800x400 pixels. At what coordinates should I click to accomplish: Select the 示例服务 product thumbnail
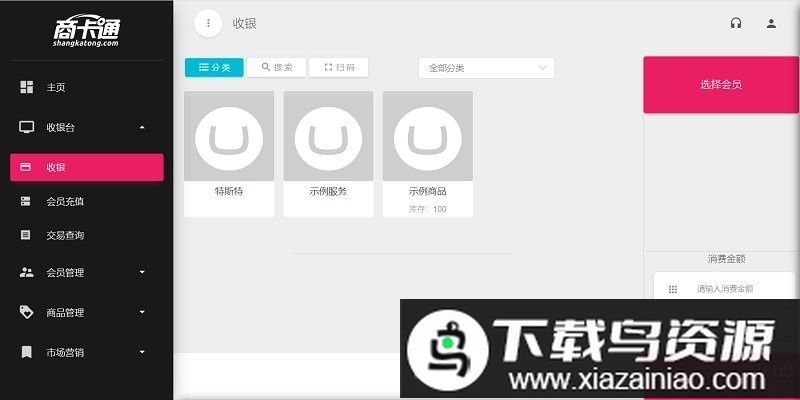coord(329,136)
